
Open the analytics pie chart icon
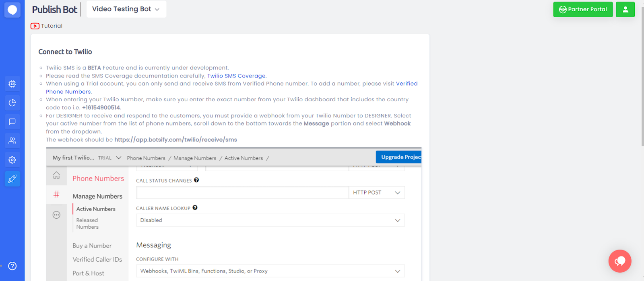(x=12, y=103)
